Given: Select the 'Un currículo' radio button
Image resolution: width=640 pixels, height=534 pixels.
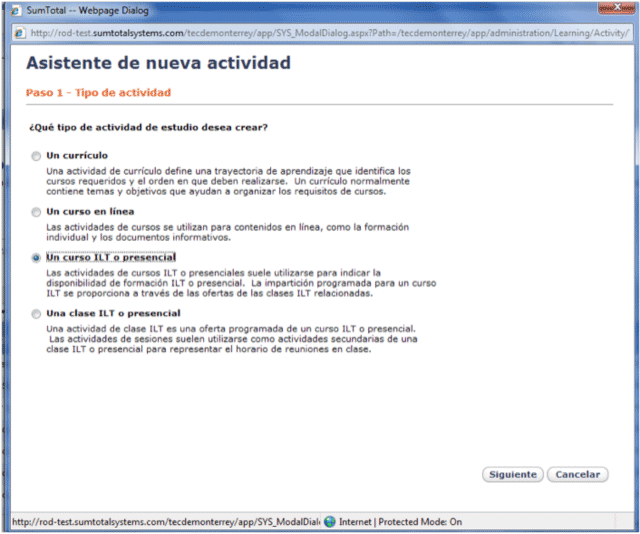Looking at the screenshot, I should [36, 156].
